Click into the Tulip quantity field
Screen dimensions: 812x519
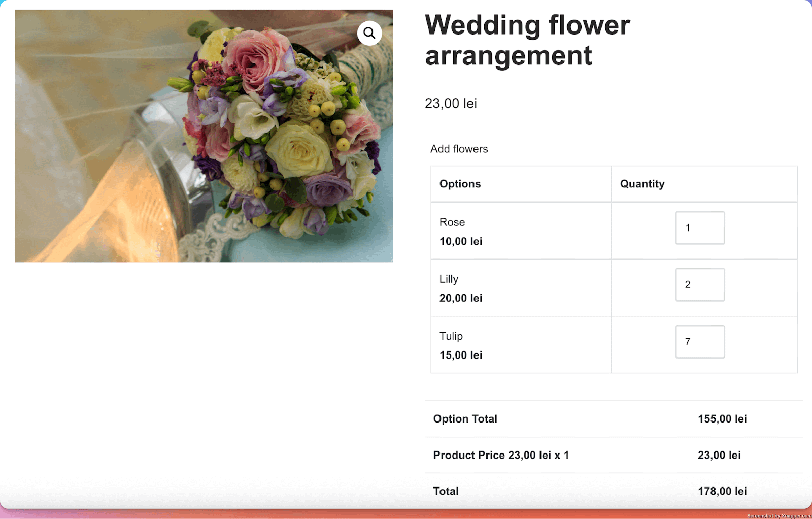point(700,342)
